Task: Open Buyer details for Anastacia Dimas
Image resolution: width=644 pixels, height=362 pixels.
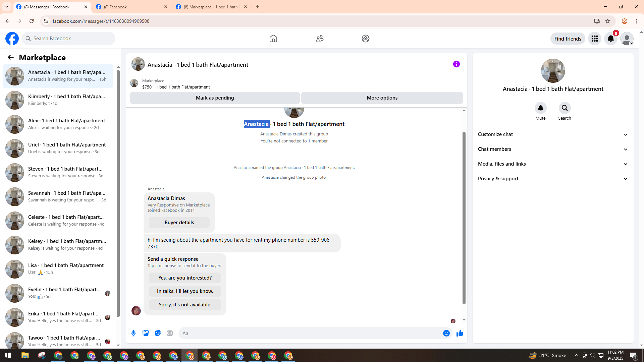Action: tap(179, 223)
